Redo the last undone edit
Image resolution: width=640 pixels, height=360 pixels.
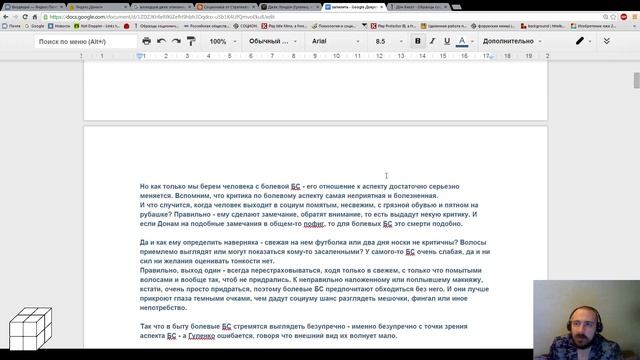(x=176, y=41)
